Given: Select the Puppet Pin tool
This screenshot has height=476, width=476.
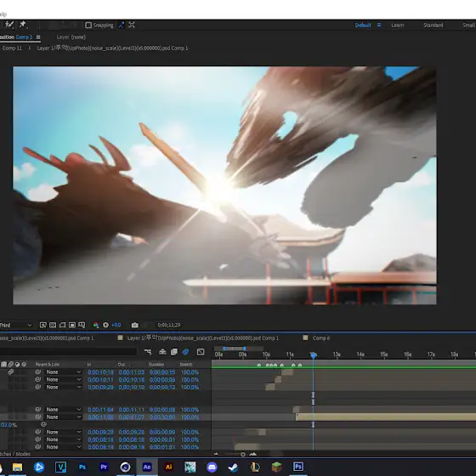Looking at the screenshot, I should (x=23, y=25).
